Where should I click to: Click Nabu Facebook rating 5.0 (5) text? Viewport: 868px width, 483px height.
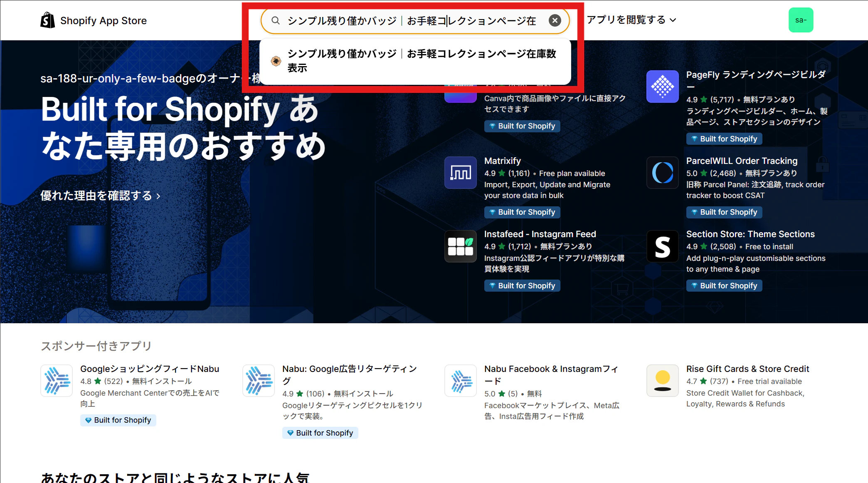tap(501, 394)
